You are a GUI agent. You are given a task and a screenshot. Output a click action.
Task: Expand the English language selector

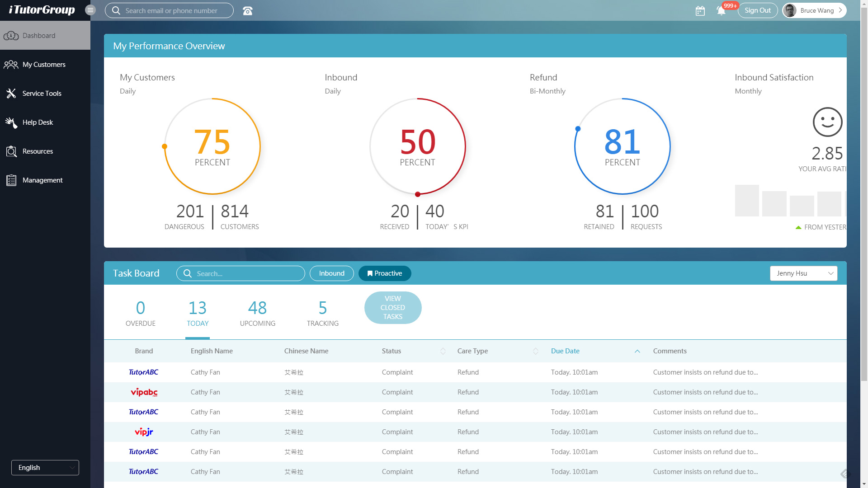tap(45, 468)
